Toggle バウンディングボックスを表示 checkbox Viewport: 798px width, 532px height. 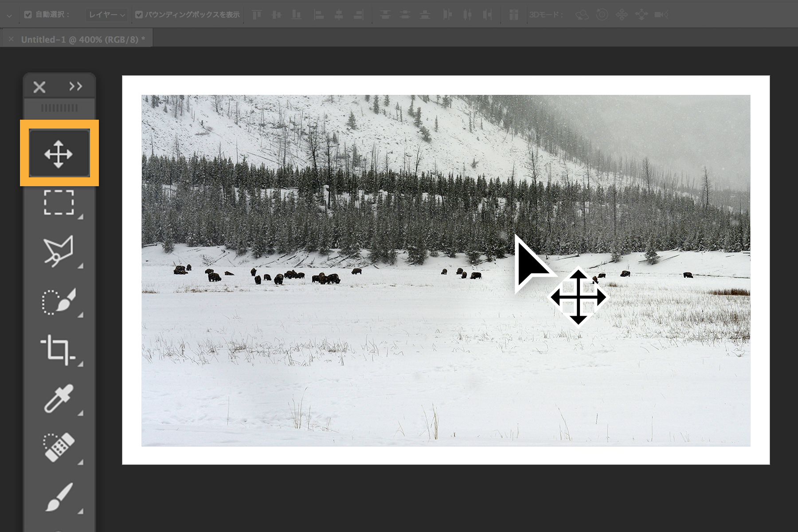click(x=139, y=15)
